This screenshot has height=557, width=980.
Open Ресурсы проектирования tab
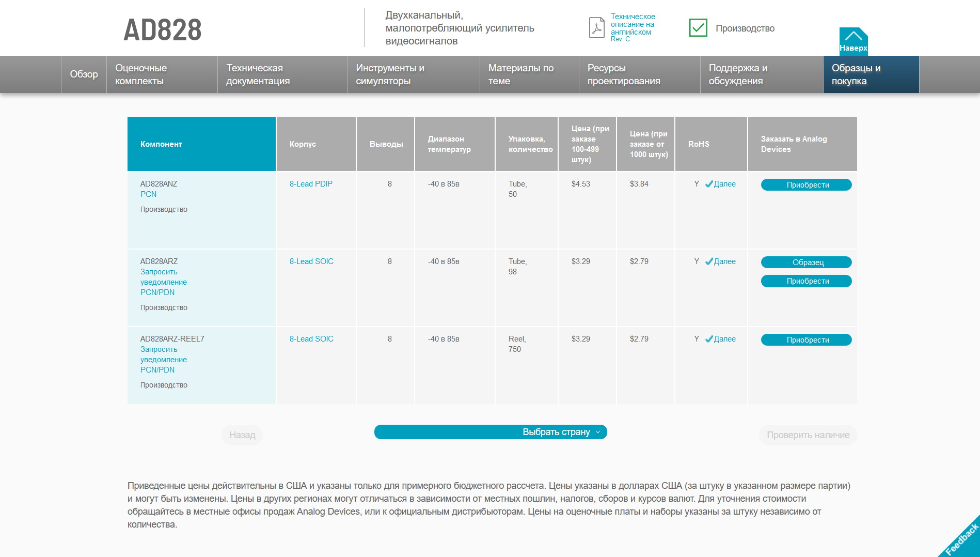click(640, 74)
